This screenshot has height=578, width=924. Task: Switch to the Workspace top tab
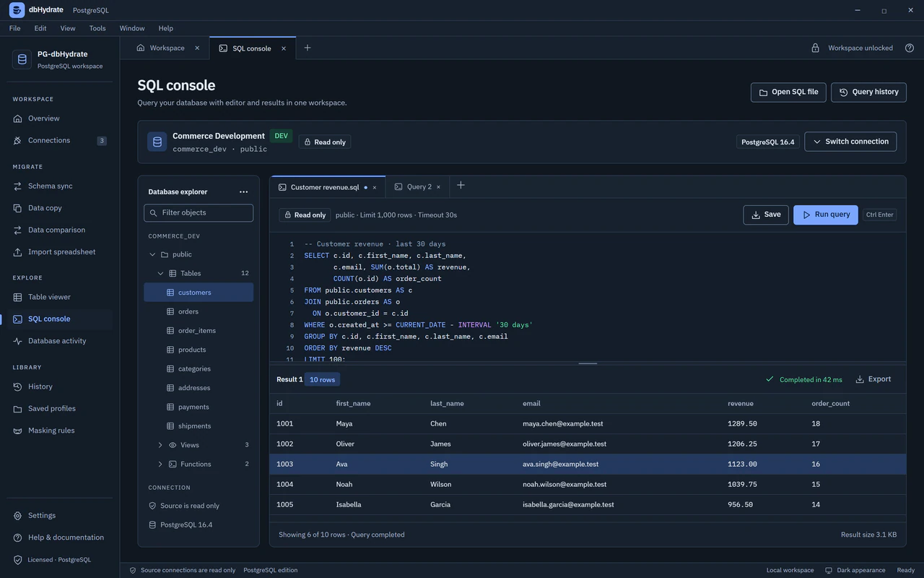click(167, 48)
